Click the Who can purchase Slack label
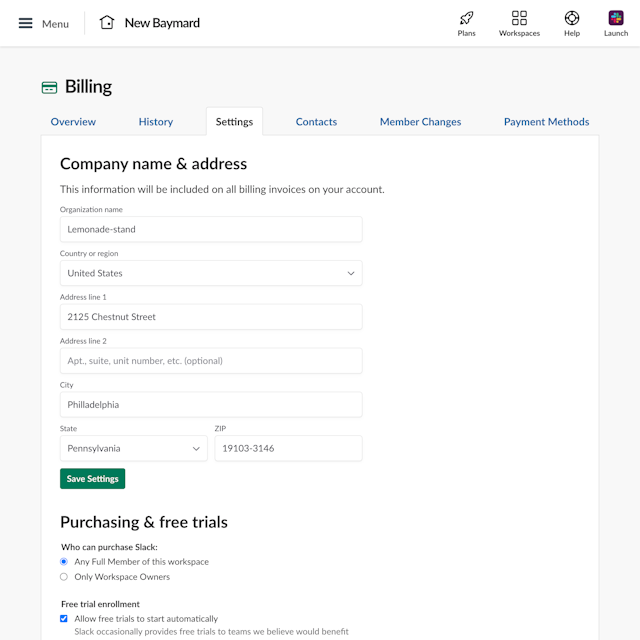 109,547
